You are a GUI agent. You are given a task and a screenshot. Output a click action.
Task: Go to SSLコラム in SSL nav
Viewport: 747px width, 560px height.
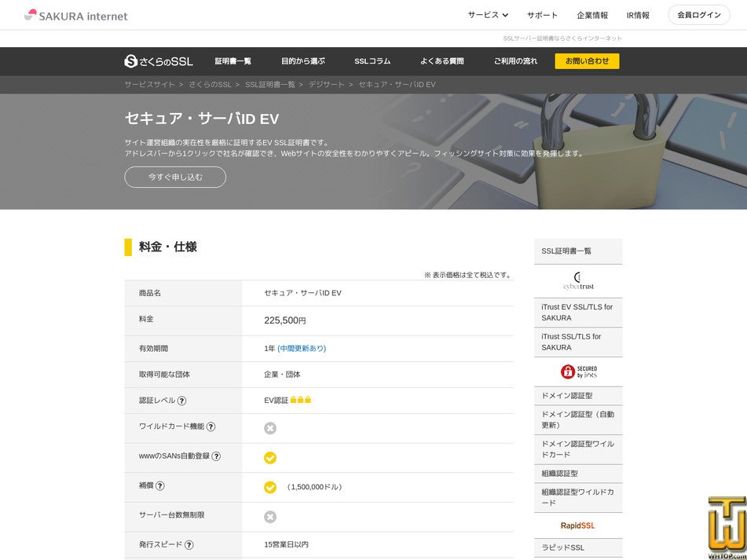[372, 61]
